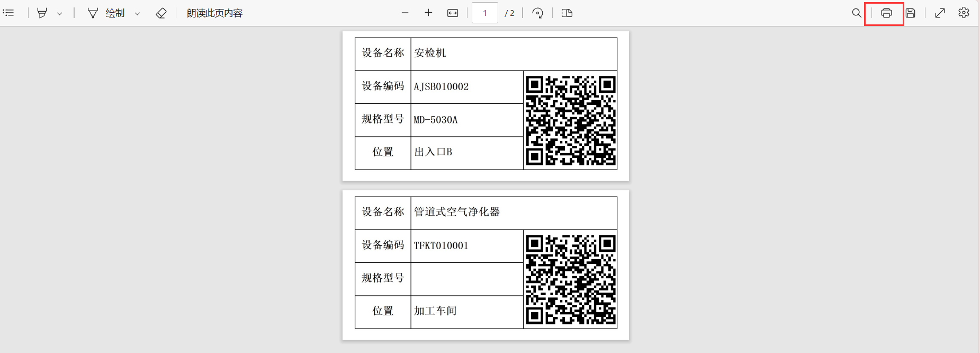Click the QR code for 安检机
This screenshot has width=980, height=353.
point(571,120)
